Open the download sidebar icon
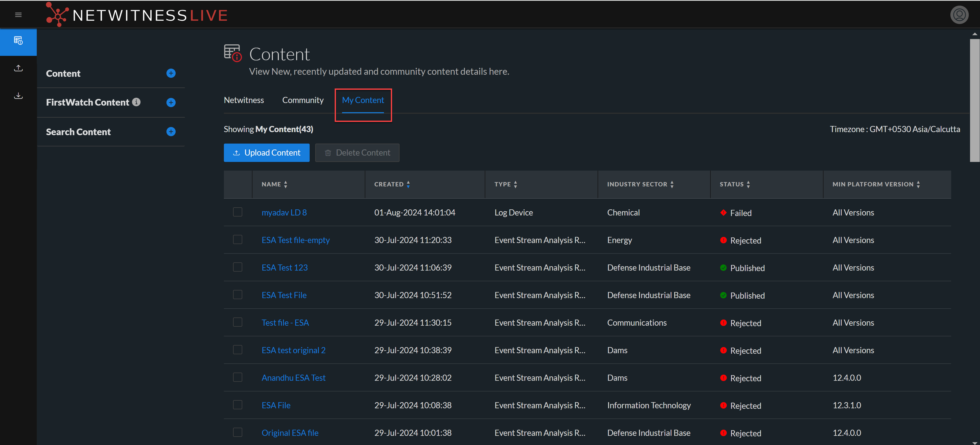This screenshot has height=445, width=980. pos(18,96)
